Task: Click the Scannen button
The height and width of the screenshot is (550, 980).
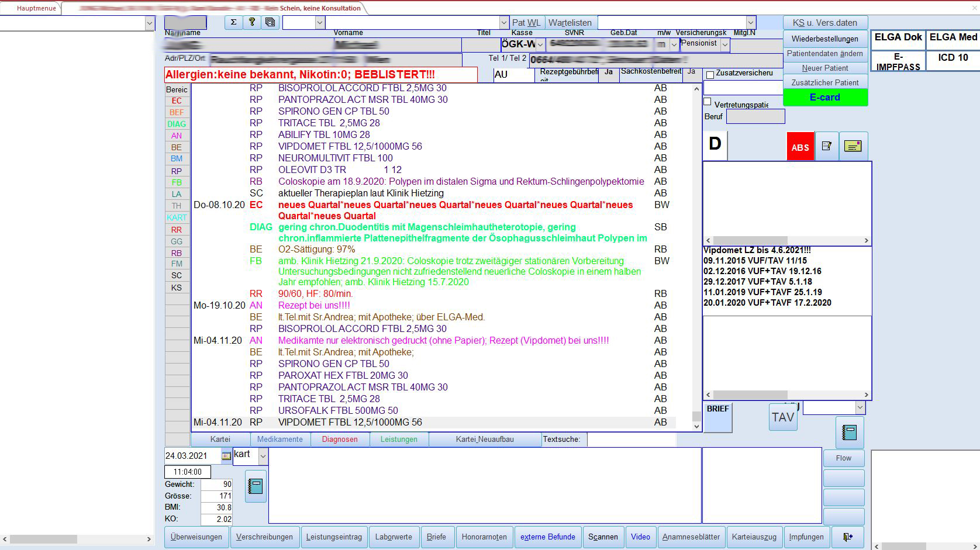Action: [603, 537]
